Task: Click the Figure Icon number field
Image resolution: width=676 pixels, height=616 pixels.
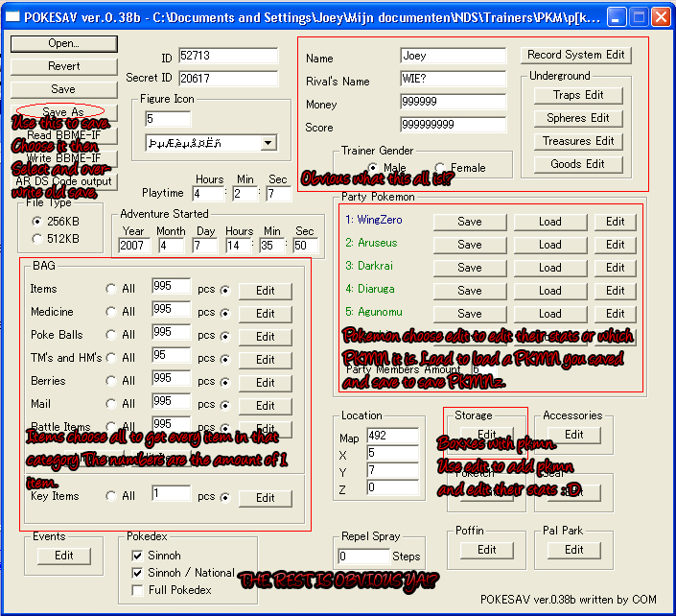Action: (x=168, y=119)
